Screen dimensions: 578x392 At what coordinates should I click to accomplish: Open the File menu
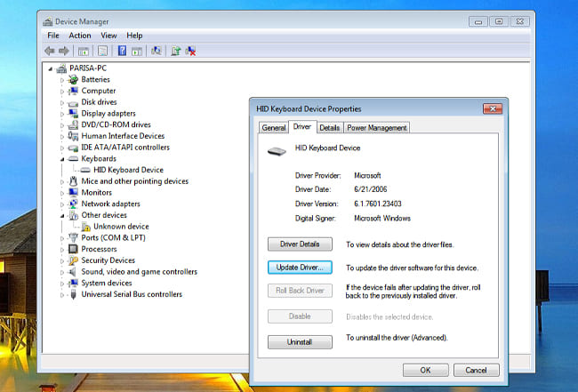point(53,36)
